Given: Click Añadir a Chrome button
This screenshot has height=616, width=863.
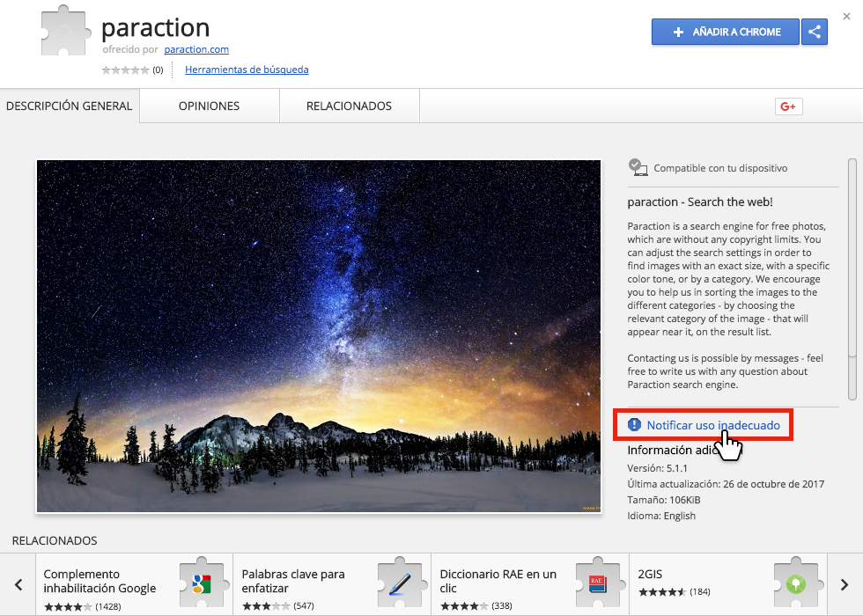Looking at the screenshot, I should [726, 32].
